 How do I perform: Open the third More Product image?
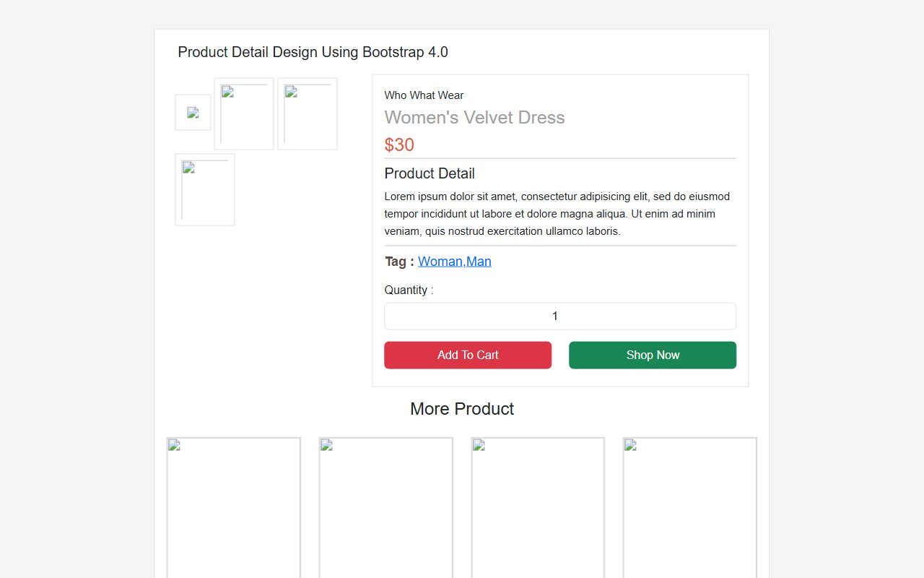pos(538,506)
